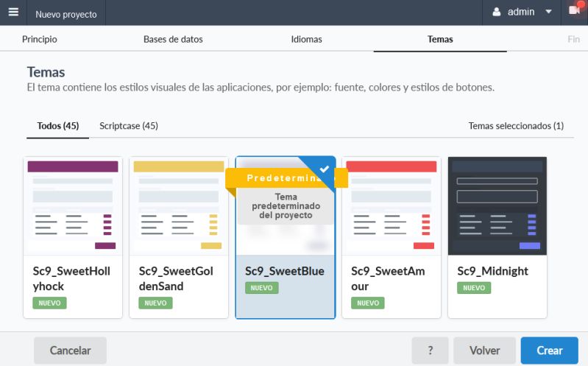Open help with the ? button
This screenshot has height=366, width=588.
tap(430, 351)
